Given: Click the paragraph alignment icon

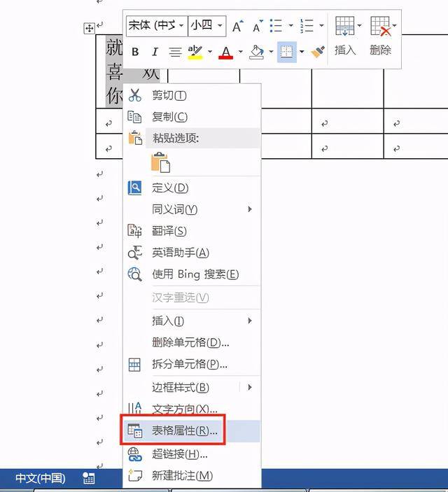Looking at the screenshot, I should click(175, 52).
